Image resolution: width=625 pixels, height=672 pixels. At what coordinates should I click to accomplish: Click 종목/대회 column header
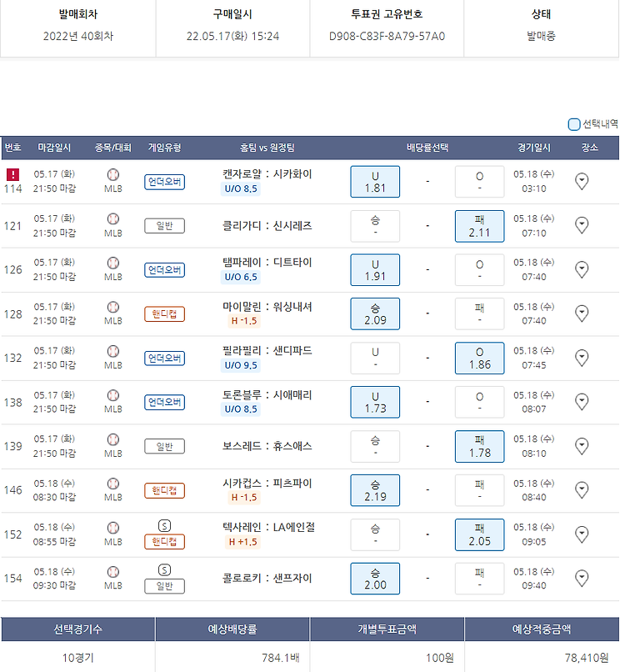[113, 148]
